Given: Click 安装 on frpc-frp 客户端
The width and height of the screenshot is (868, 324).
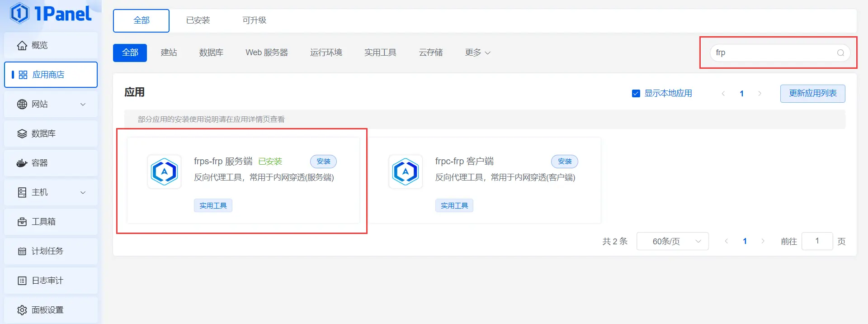Looking at the screenshot, I should [565, 162].
